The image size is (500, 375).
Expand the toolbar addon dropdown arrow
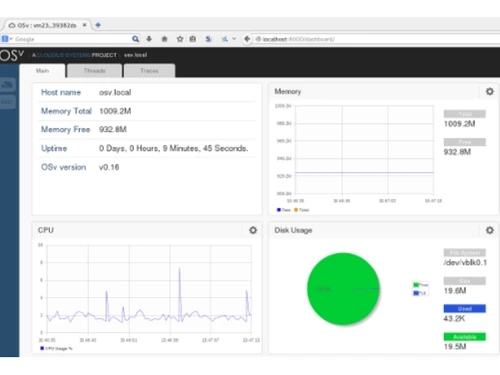click(234, 39)
